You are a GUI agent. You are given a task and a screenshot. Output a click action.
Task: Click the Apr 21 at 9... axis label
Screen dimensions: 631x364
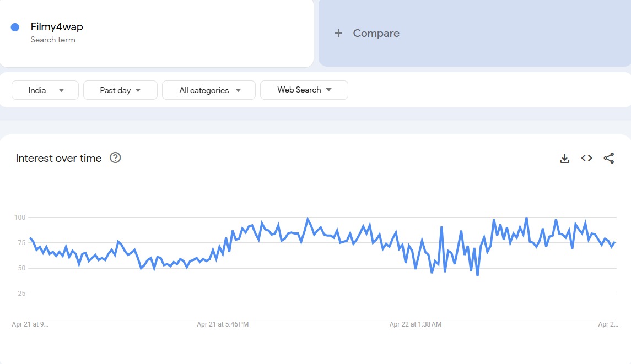(x=30, y=324)
